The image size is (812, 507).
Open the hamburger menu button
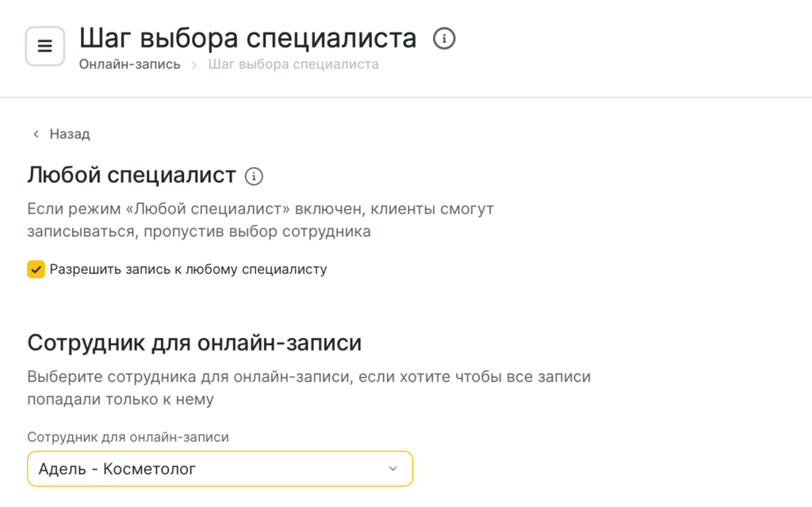45,46
